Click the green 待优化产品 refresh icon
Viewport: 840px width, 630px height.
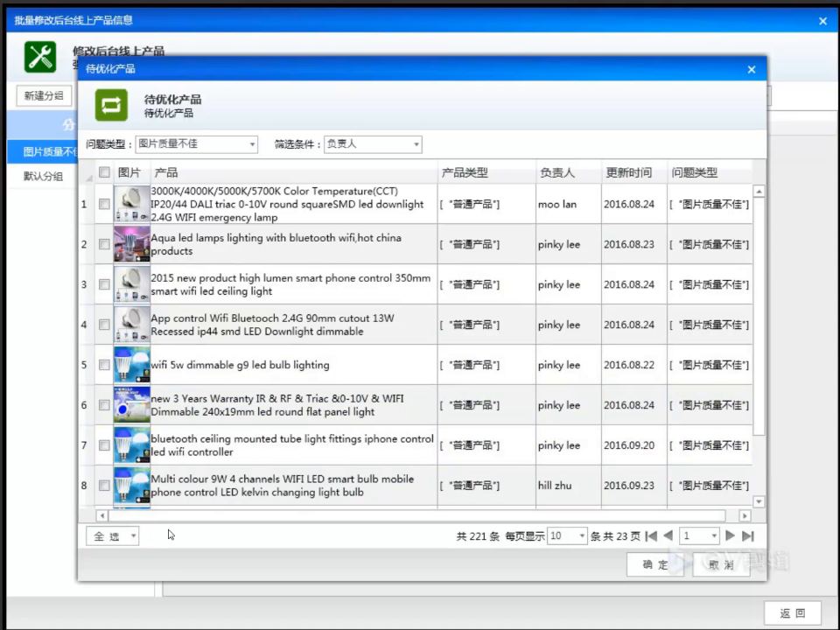click(x=111, y=105)
